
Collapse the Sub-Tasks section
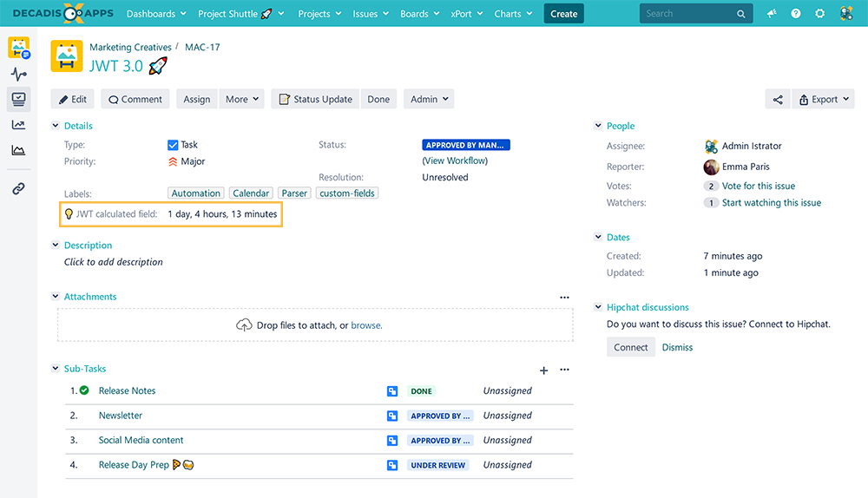pos(56,368)
